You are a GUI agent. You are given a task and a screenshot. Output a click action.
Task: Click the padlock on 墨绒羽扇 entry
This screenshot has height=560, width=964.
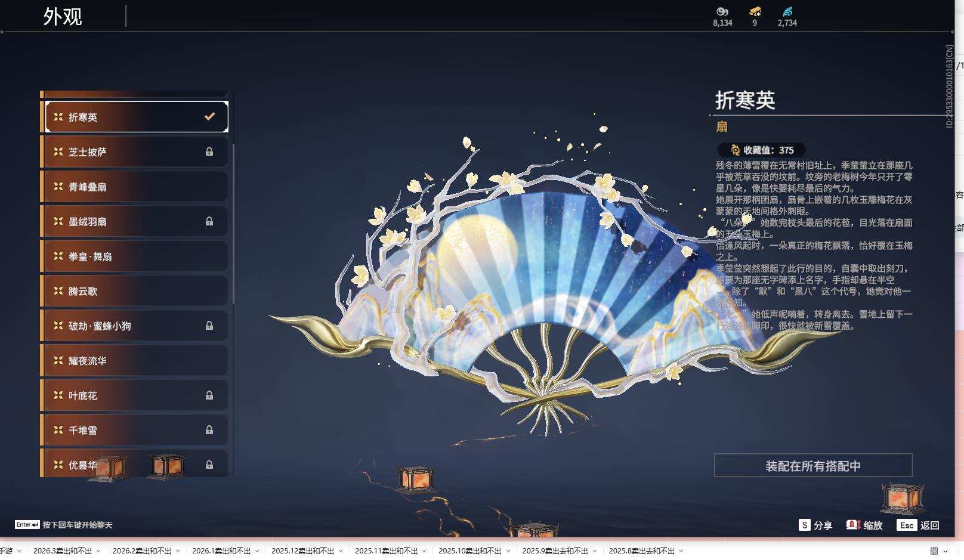(209, 221)
